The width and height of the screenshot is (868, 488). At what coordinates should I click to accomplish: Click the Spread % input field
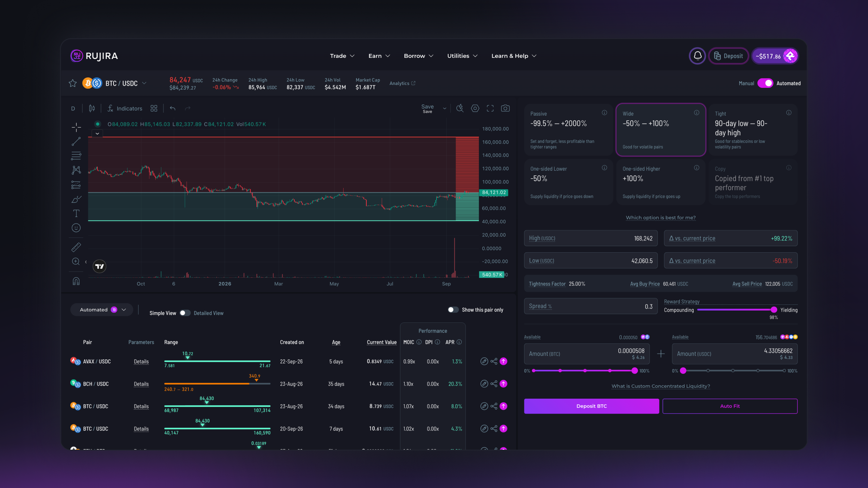click(591, 306)
